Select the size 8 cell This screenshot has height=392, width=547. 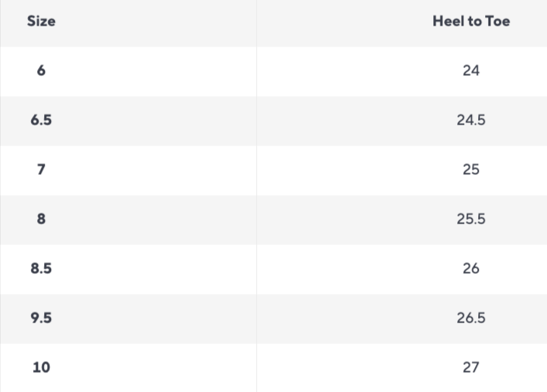[x=41, y=219]
